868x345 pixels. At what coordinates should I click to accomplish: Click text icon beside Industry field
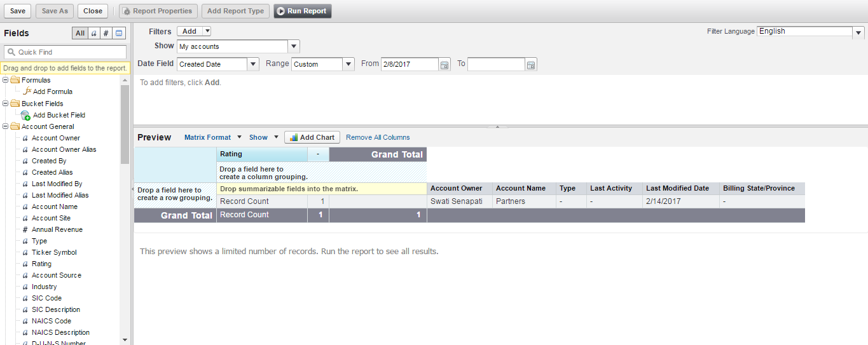pyautogui.click(x=25, y=287)
